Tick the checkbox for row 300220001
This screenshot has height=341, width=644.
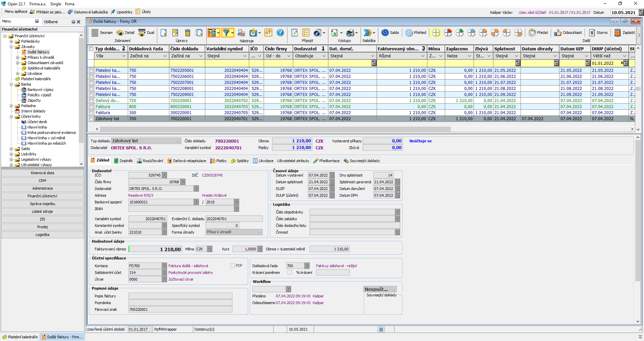coord(91,113)
